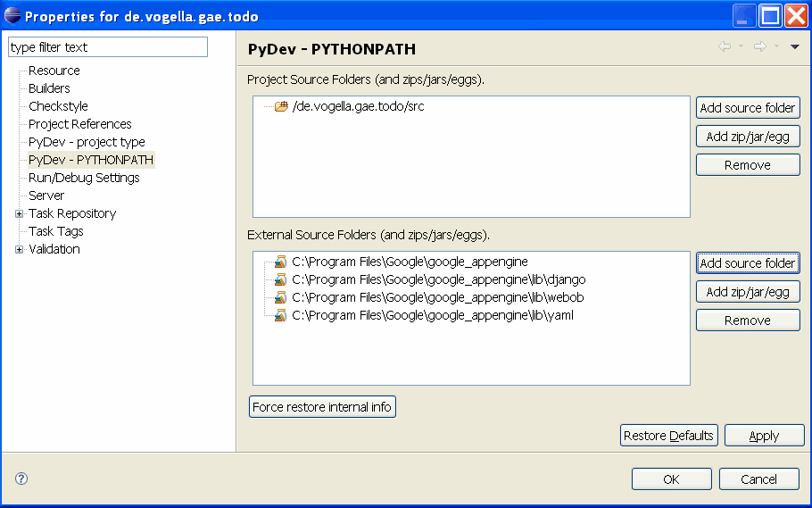
Task: Click the lib\webob folder icon
Action: [280, 298]
